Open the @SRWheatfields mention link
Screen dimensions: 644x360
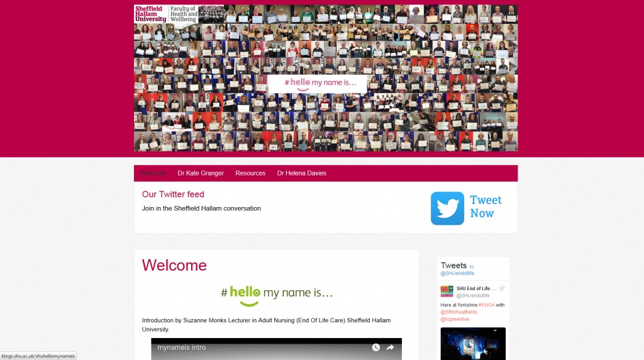[459, 312]
